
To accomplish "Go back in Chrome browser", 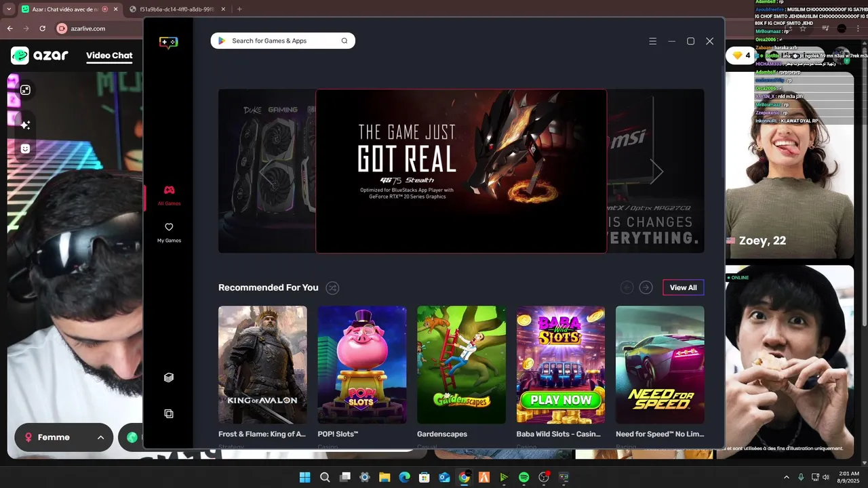I will [9, 28].
